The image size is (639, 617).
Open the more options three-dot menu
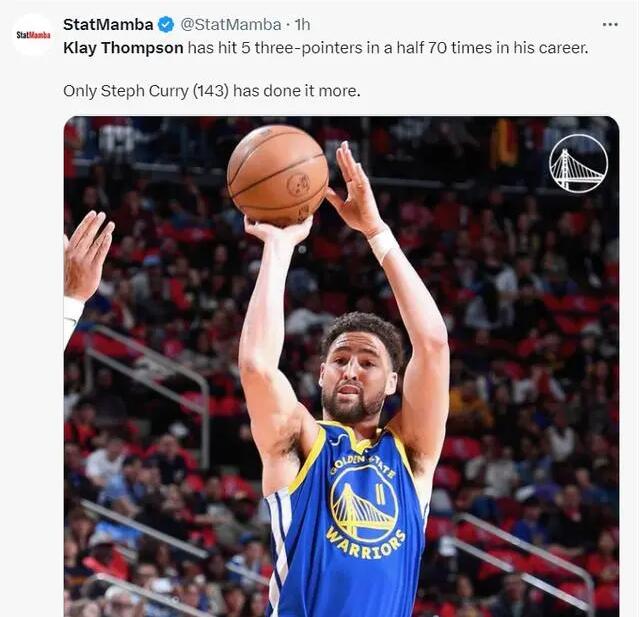609,24
